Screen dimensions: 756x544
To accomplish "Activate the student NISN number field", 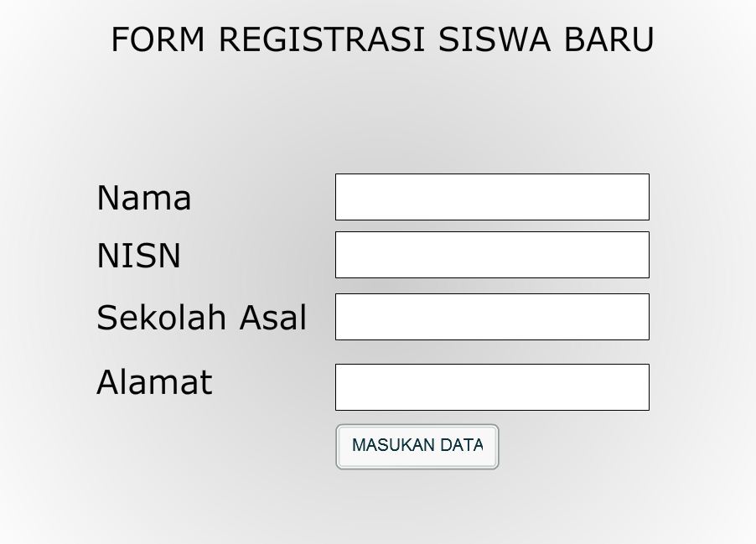I will [492, 255].
